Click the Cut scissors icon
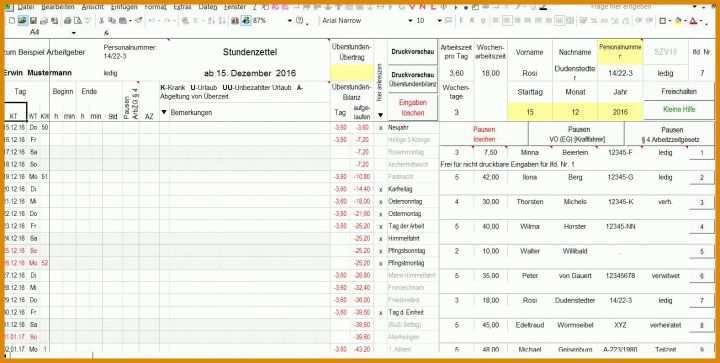 tap(102, 21)
